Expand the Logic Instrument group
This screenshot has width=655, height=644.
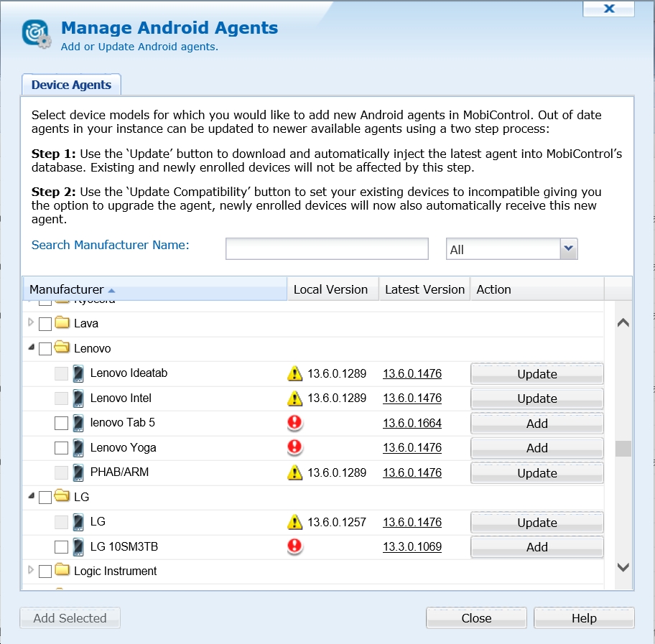pos(31,571)
